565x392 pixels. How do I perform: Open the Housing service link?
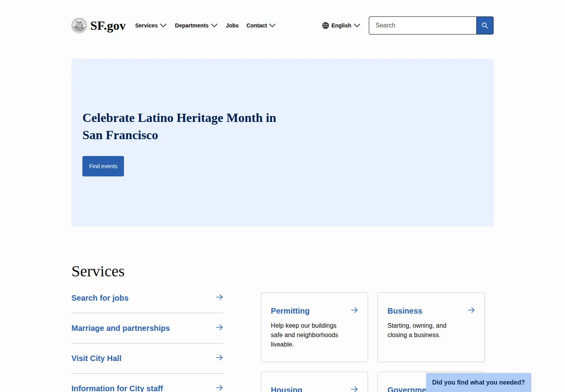pyautogui.click(x=286, y=389)
